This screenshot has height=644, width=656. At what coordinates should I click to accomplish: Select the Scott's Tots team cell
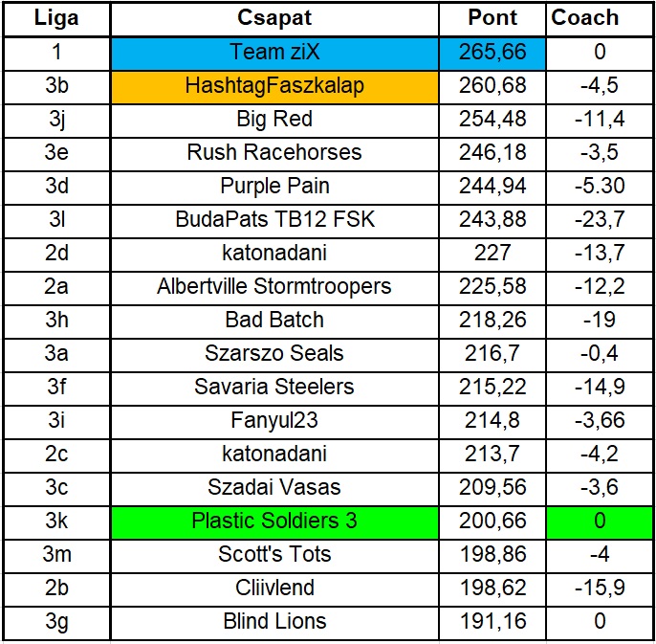pyautogui.click(x=274, y=554)
